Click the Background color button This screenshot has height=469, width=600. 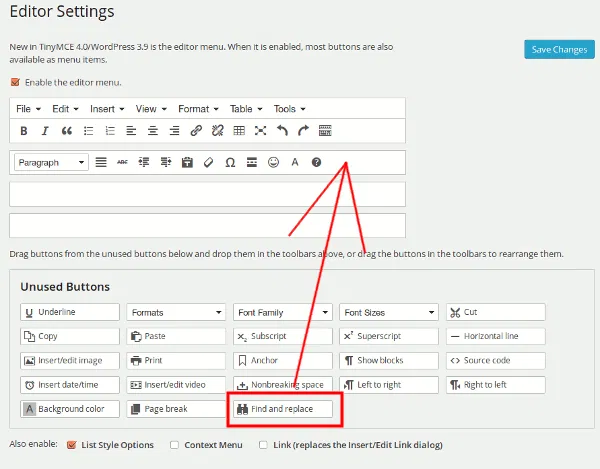tap(70, 408)
